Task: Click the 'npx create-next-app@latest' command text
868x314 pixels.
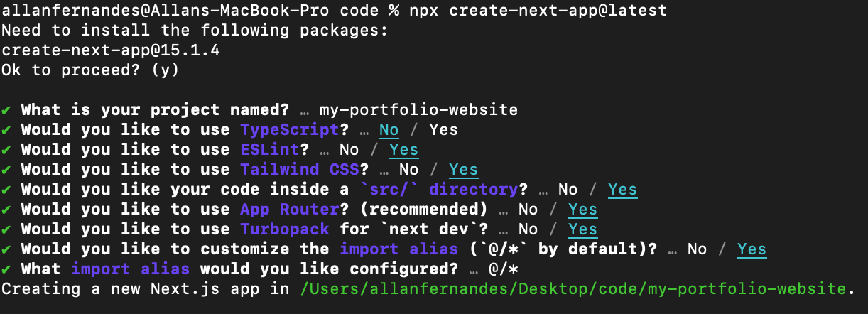Action: tap(539, 11)
